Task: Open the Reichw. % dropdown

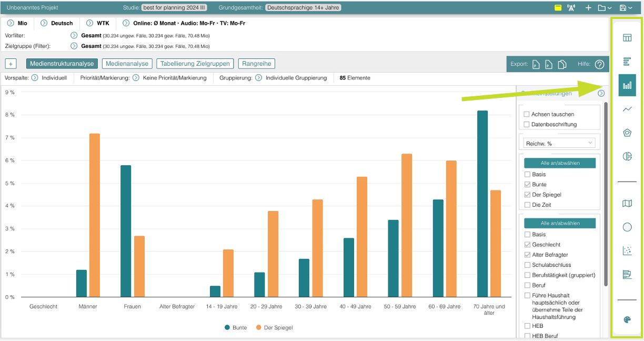Action: pos(560,143)
